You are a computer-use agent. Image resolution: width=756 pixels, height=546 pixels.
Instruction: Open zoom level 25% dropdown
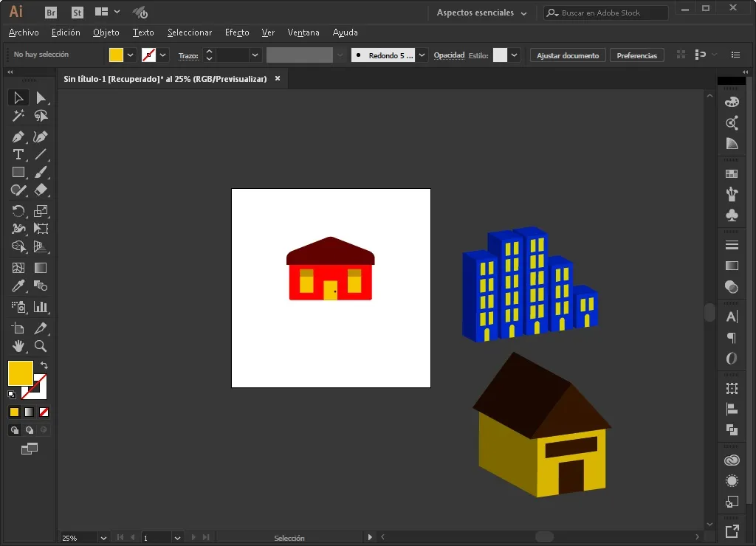coord(103,538)
